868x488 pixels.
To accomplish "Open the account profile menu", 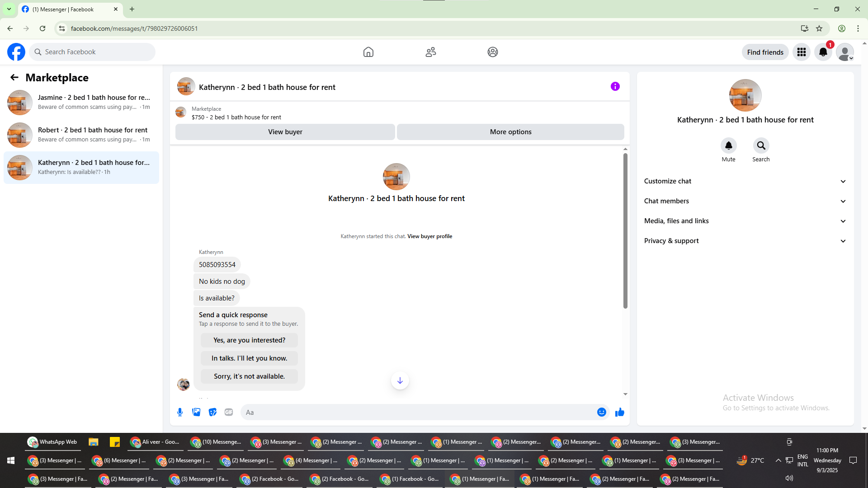I will click(845, 52).
